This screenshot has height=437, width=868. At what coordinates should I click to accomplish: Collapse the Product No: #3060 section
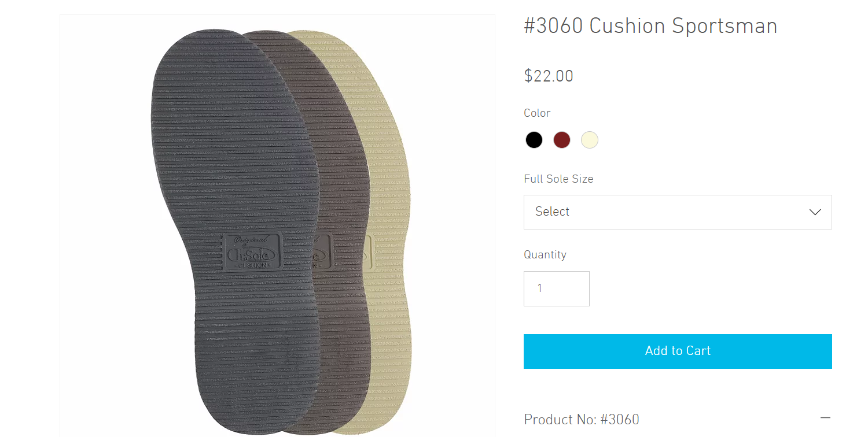[678, 419]
